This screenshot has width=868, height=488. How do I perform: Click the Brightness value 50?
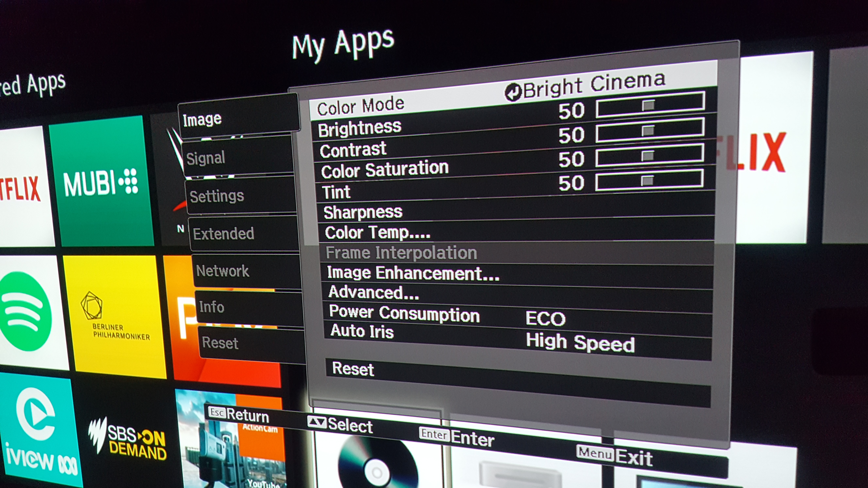(x=571, y=111)
